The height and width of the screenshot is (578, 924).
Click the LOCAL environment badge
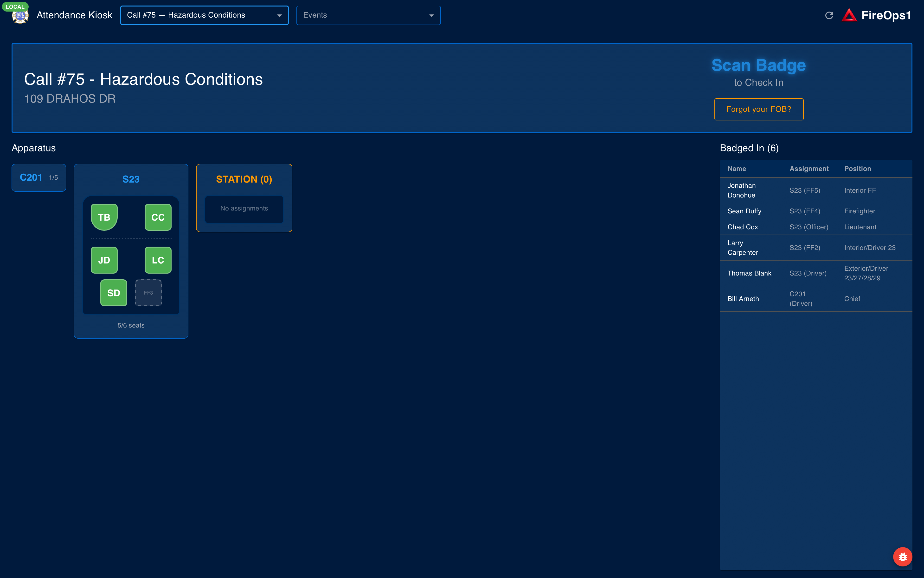tap(15, 7)
